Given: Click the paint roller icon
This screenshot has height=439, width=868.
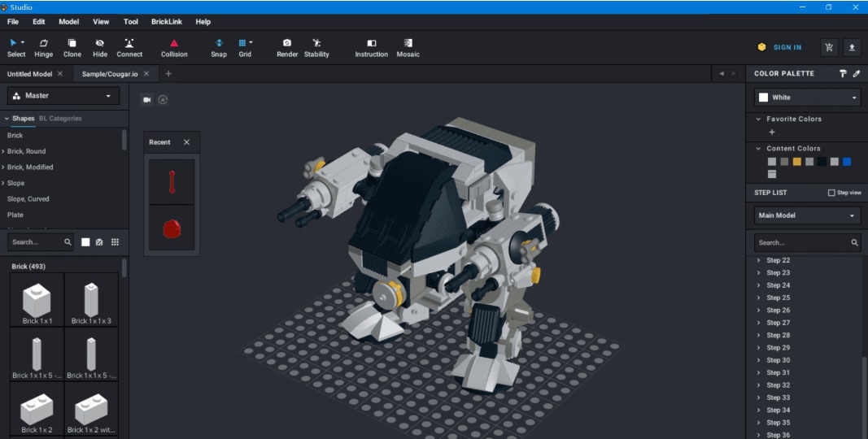Looking at the screenshot, I should [843, 73].
